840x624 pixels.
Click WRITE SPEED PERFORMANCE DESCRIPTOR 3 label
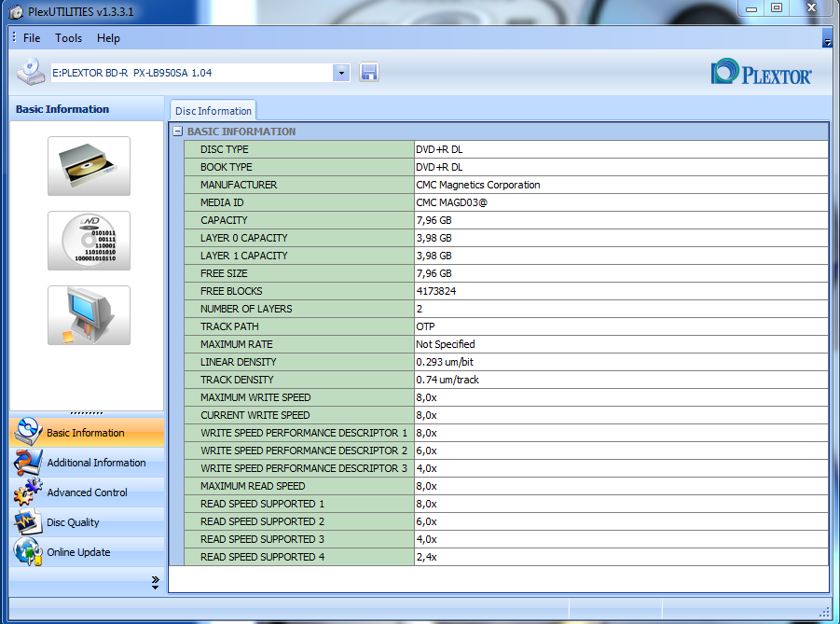point(304,468)
